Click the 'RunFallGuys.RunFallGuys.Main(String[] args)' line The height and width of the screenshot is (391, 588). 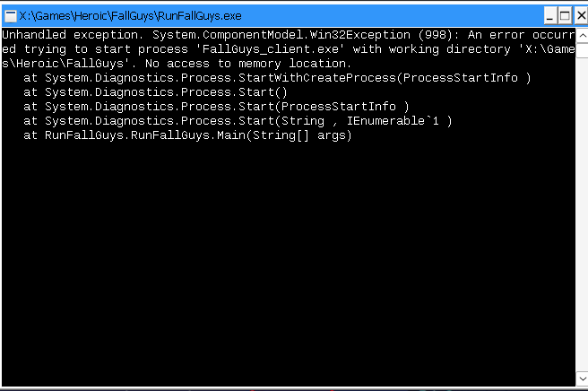(x=186, y=135)
